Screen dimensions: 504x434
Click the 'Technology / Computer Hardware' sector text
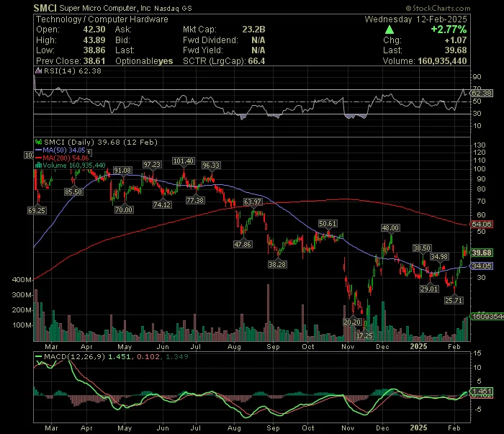(x=102, y=19)
